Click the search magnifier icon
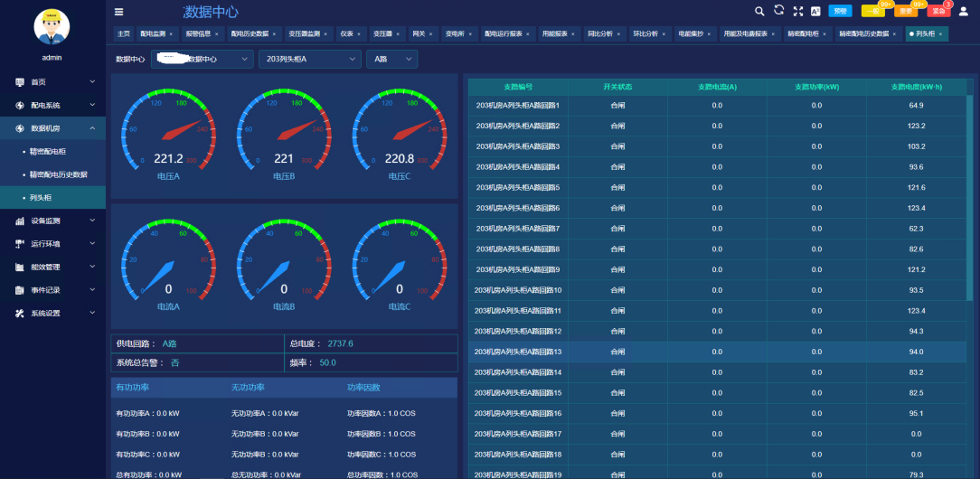 click(x=759, y=11)
